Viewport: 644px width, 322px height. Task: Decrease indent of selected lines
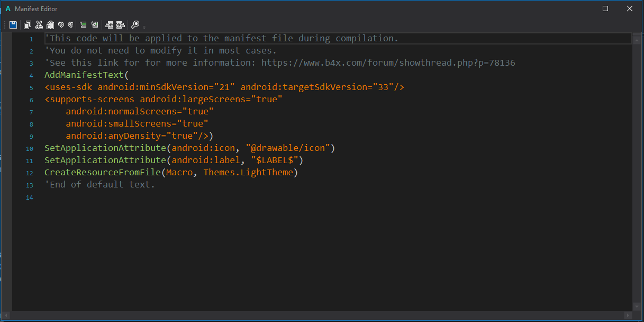[x=109, y=24]
